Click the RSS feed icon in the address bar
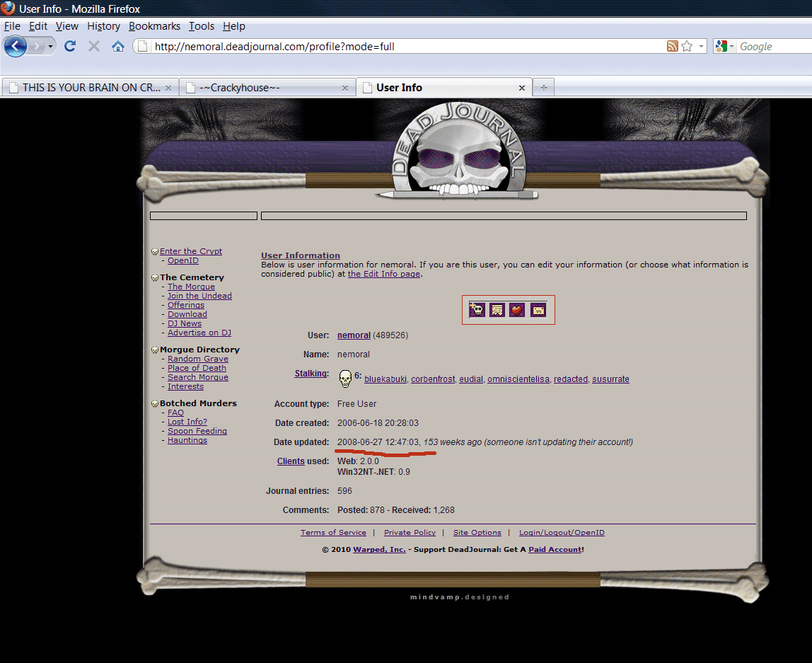Screen dimensions: 812x663 pos(672,47)
